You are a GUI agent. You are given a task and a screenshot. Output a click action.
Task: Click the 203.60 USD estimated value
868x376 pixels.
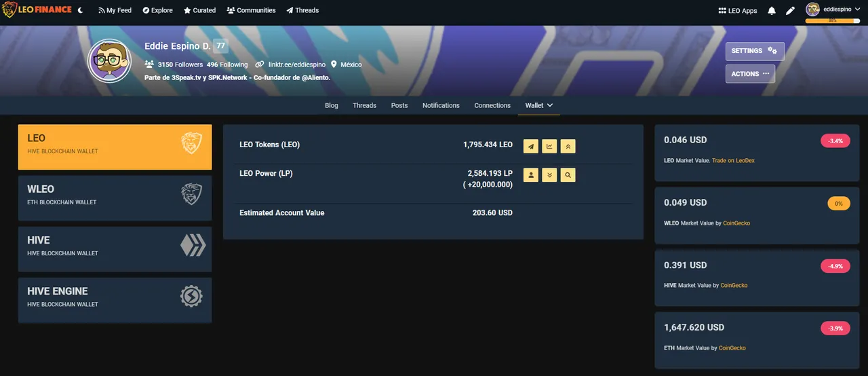492,213
